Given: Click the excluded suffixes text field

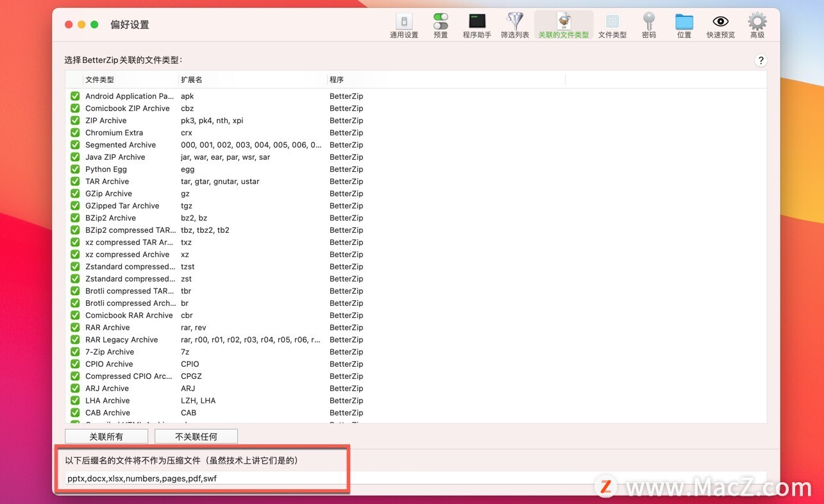Looking at the screenshot, I should pos(416,478).
